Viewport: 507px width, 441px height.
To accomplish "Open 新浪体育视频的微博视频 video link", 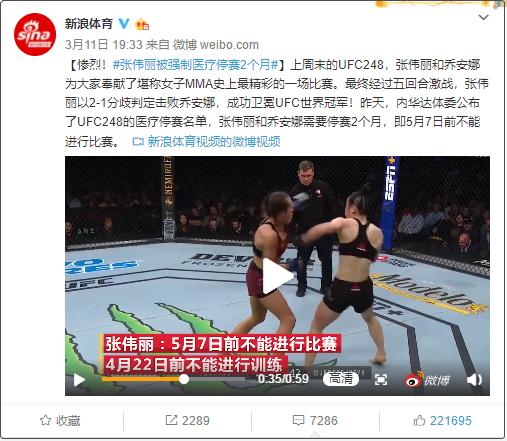I will coord(206,142).
